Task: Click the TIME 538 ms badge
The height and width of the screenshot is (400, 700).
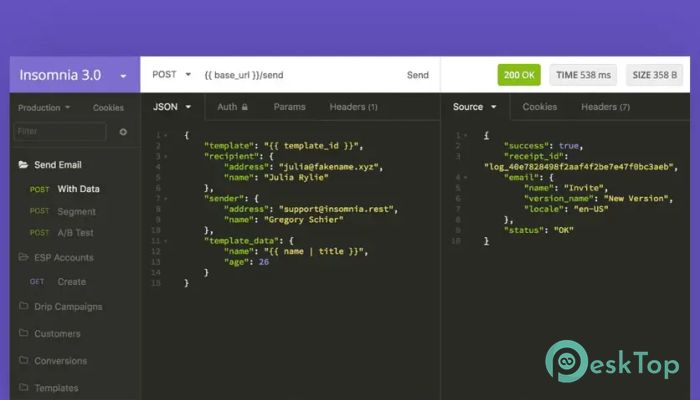Action: pos(583,75)
